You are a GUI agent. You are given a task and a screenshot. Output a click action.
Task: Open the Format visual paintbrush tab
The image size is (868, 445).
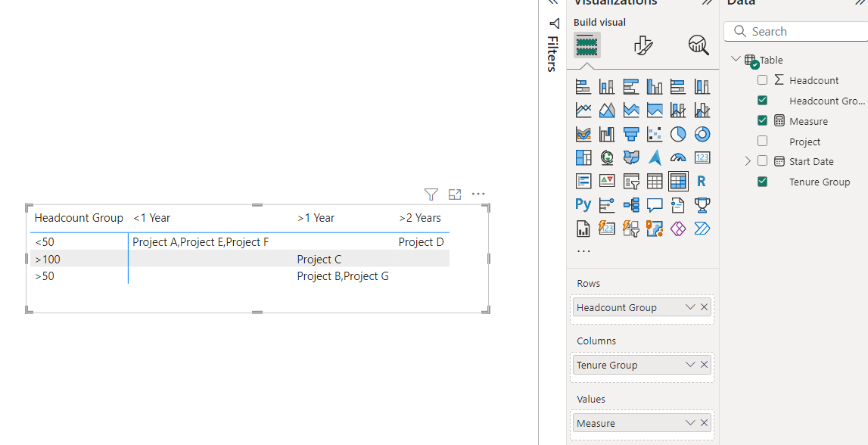coord(643,45)
